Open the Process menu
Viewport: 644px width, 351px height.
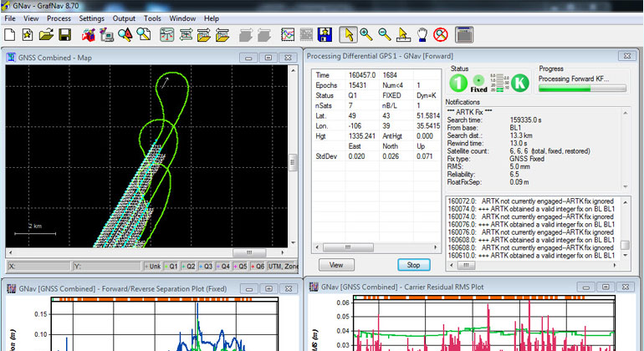[59, 18]
